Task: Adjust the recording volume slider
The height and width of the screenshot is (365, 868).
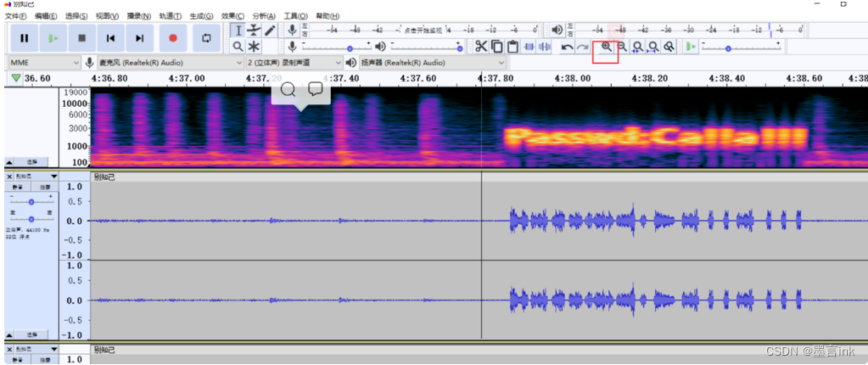Action: [x=337, y=47]
